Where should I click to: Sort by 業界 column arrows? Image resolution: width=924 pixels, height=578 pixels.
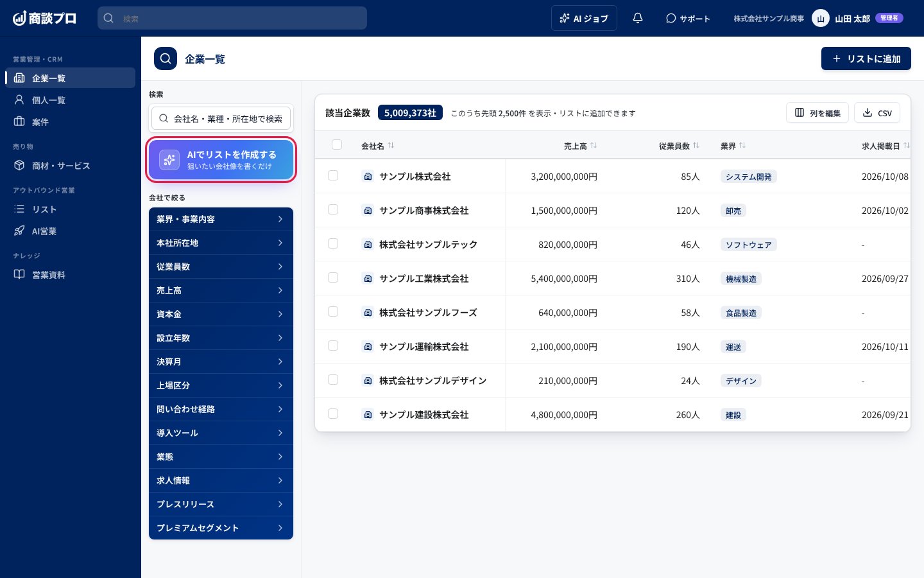[x=742, y=145]
